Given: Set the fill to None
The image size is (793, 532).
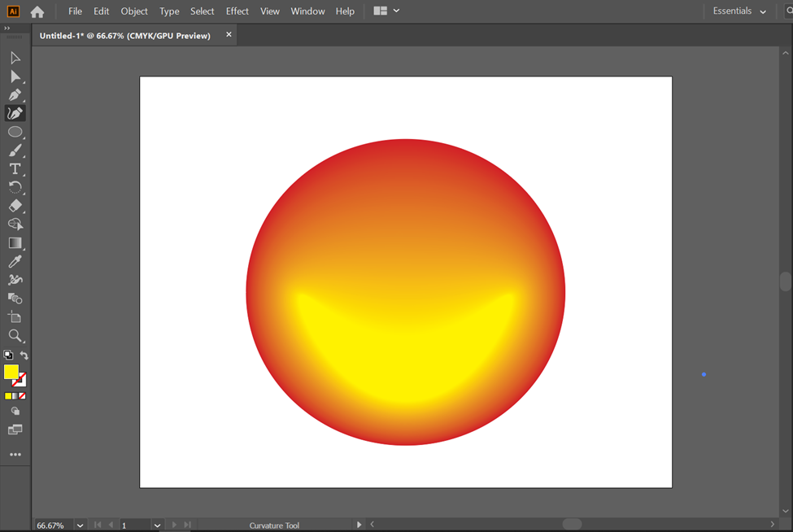Looking at the screenshot, I should click(x=22, y=396).
